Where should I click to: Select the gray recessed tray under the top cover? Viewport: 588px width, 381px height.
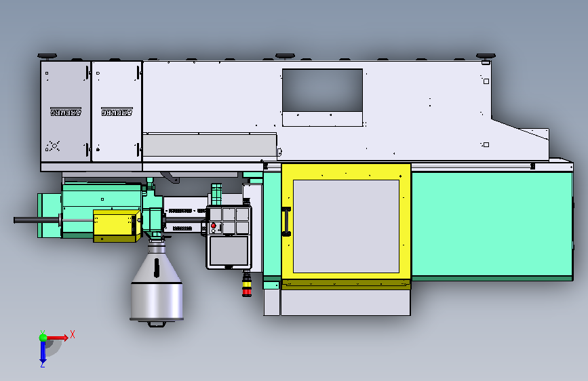(x=210, y=145)
